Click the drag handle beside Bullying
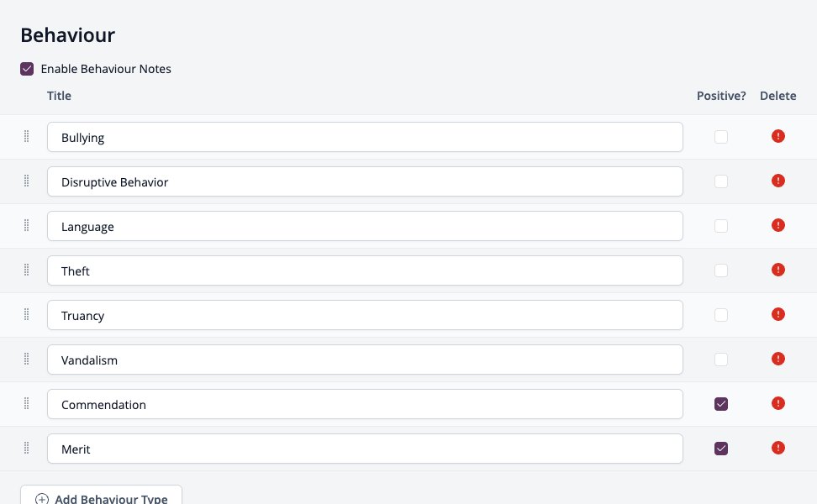The width and height of the screenshot is (817, 504). (27, 136)
